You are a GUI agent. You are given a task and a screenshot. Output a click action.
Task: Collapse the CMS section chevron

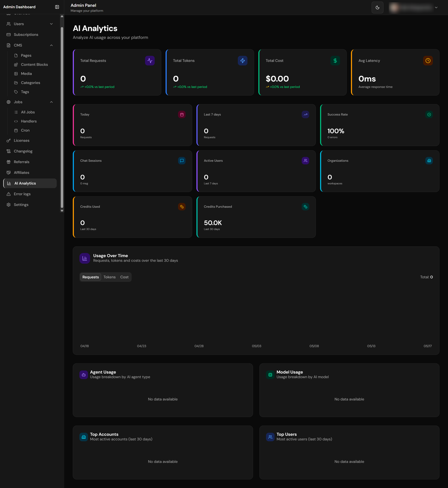[51, 45]
